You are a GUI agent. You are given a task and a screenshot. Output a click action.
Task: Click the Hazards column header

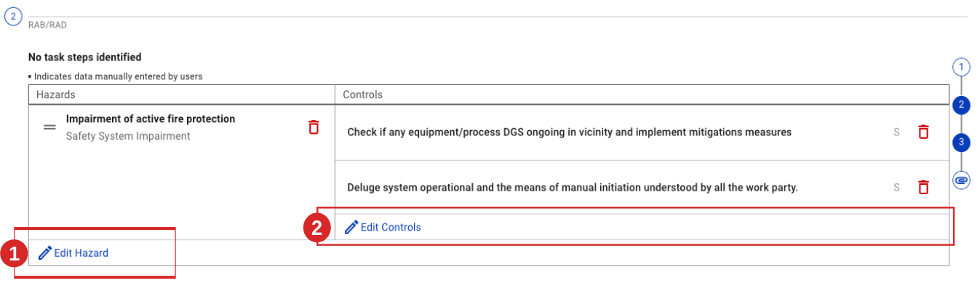(56, 95)
